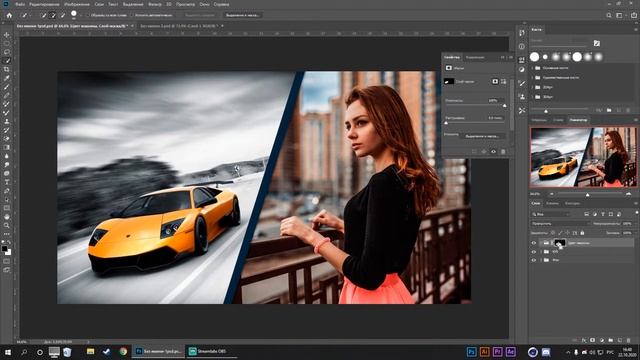Click "Выделение и маска..." in the options bar
The height and width of the screenshot is (360, 640).
tap(242, 15)
